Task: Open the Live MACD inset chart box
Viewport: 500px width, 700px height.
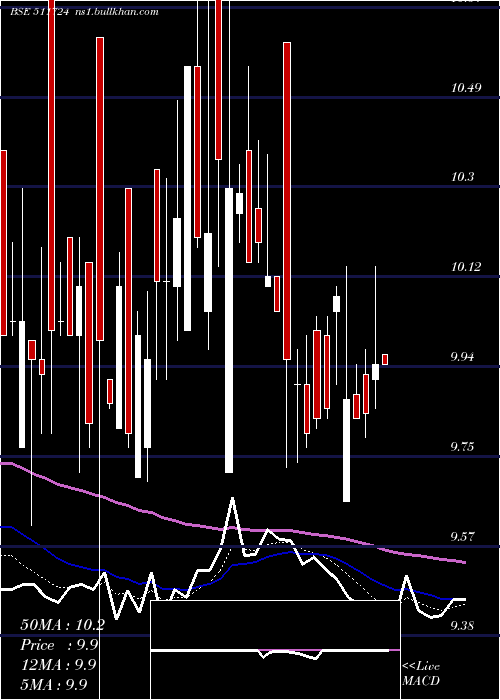Action: [275, 650]
